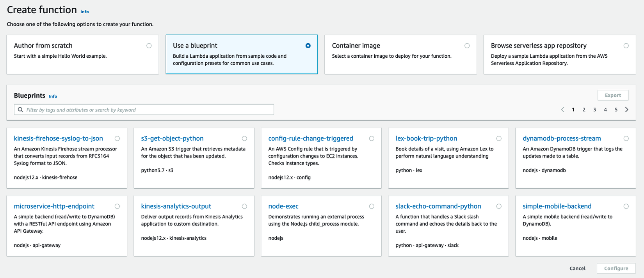Image resolution: width=644 pixels, height=278 pixels.
Task: Select Browse serverless app repository option
Action: click(x=626, y=46)
